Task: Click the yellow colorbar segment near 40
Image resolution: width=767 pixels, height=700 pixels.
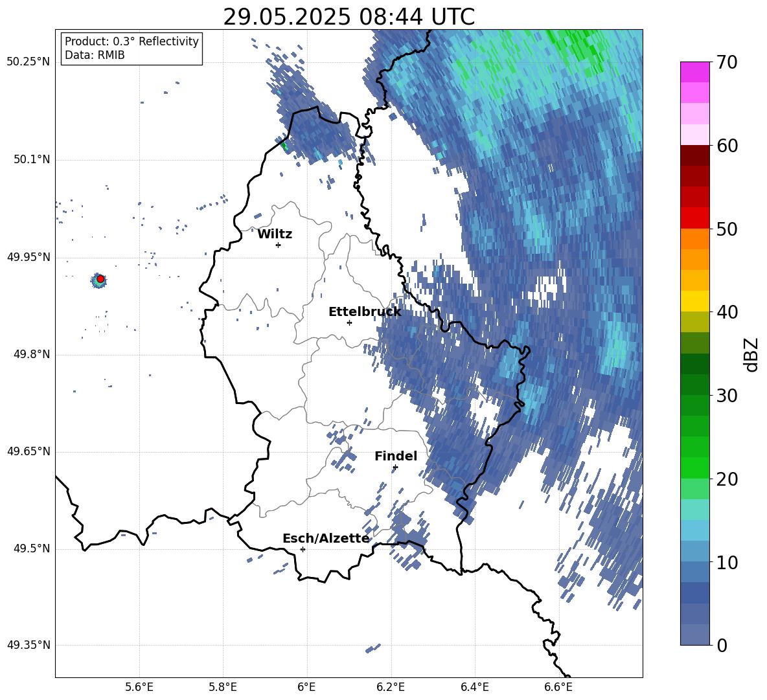Action: [694, 301]
